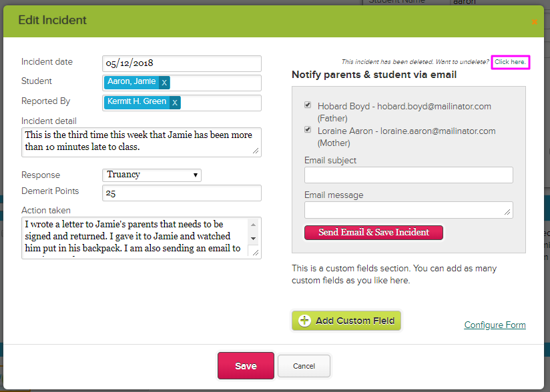Click the Incident date field
Viewport: 550px width, 392px height.
point(182,63)
